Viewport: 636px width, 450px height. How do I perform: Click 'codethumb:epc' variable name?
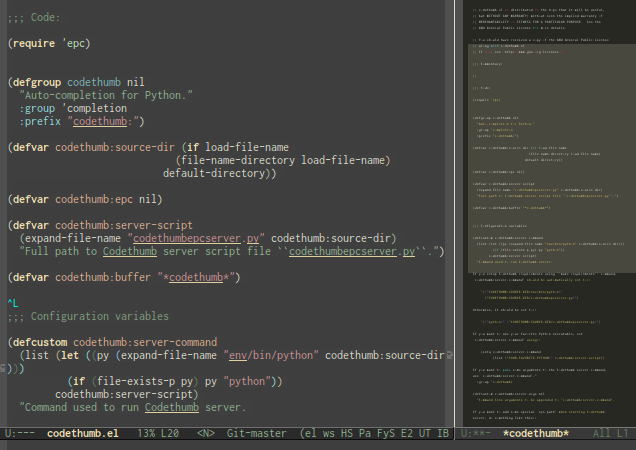coord(94,199)
